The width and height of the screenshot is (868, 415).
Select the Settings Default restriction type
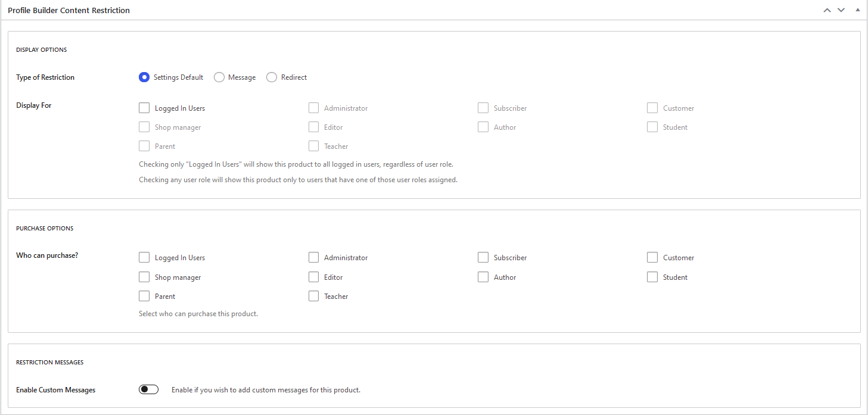pos(144,77)
